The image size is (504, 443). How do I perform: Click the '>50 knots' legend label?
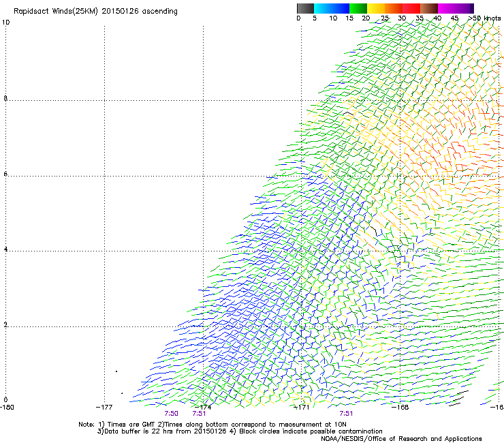[x=484, y=18]
